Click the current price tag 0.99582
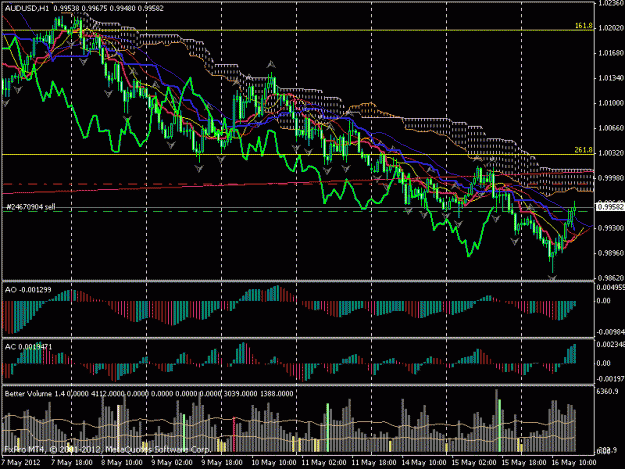Image resolution: width=625 pixels, height=469 pixels. 610,207
